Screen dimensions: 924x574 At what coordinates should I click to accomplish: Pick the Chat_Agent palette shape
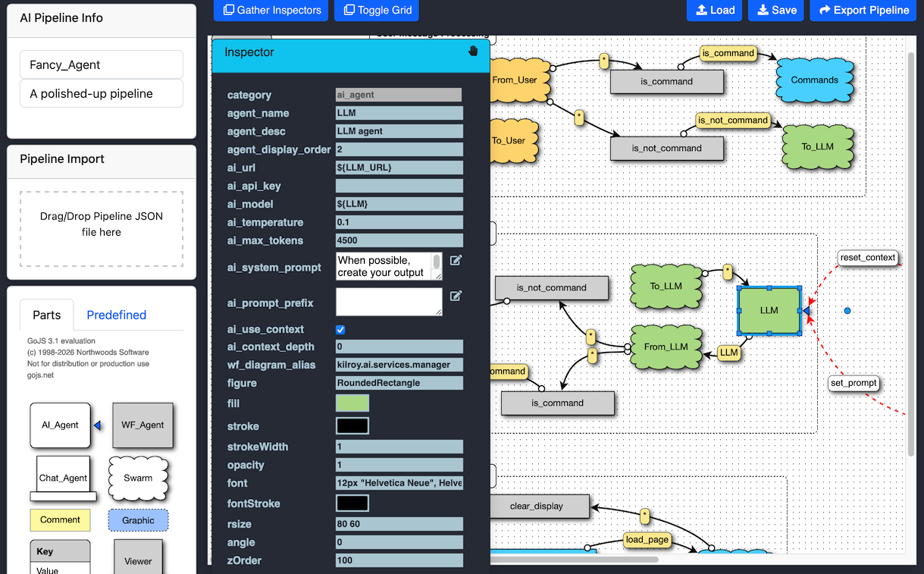pos(64,478)
